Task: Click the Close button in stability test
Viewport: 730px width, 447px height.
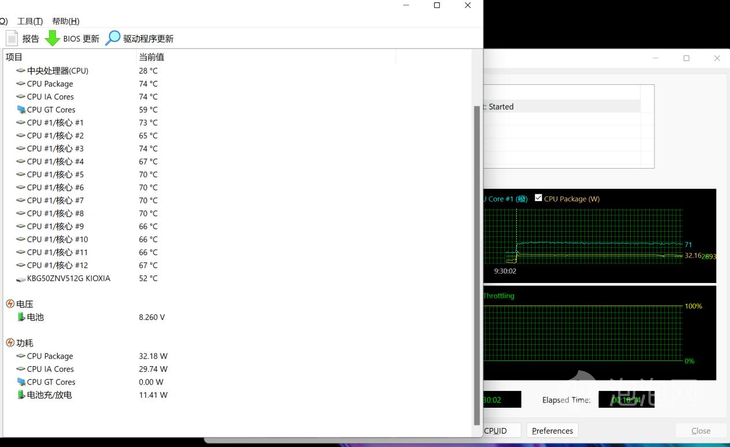Action: pyautogui.click(x=701, y=431)
